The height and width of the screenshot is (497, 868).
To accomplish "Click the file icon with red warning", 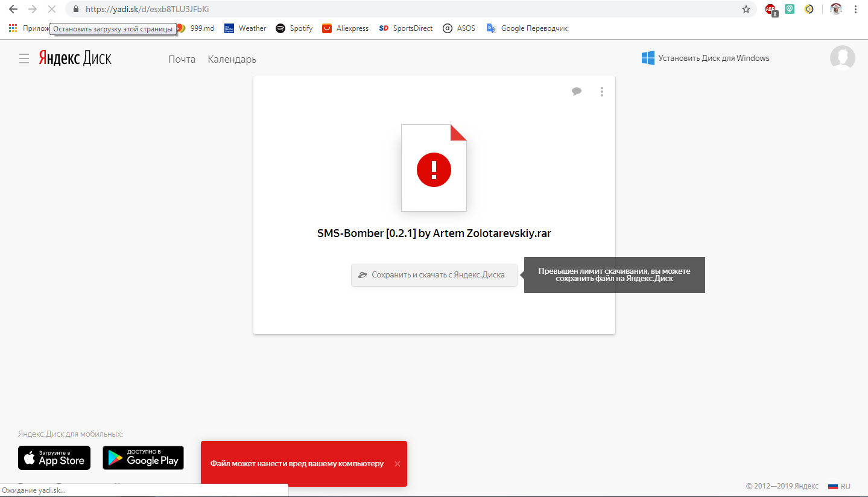I will [434, 168].
